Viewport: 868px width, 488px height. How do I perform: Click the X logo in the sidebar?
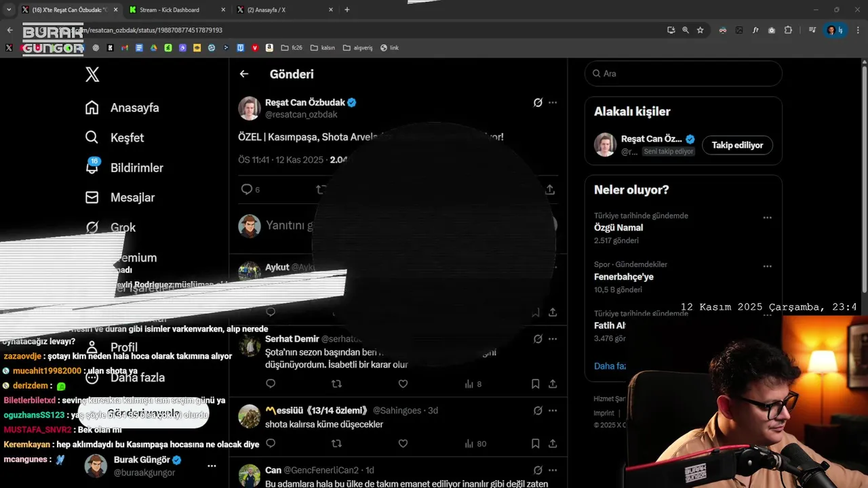click(x=92, y=75)
